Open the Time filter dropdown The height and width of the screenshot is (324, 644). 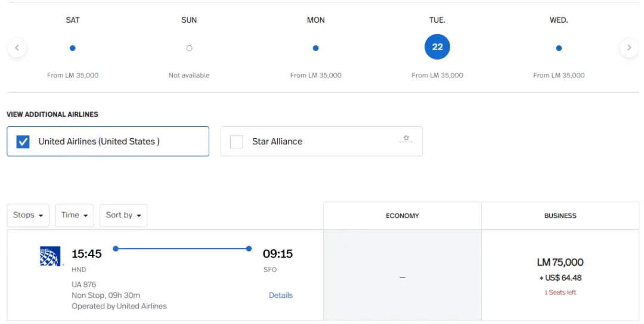point(75,216)
